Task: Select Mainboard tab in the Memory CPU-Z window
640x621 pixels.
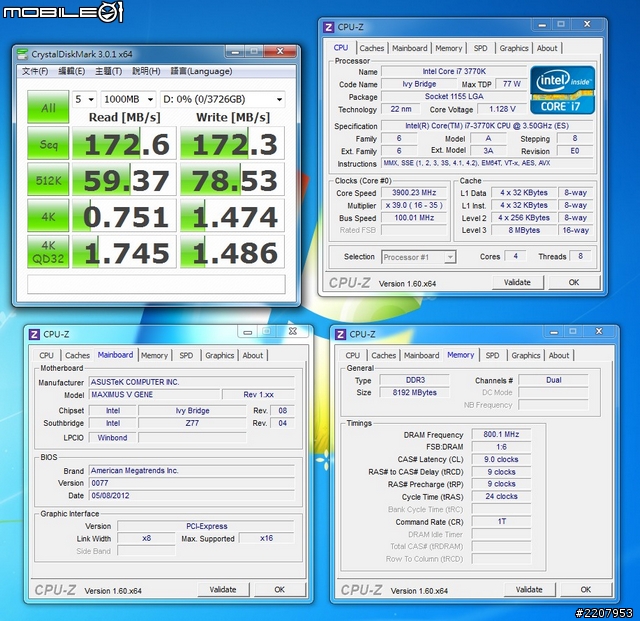Action: 421,356
